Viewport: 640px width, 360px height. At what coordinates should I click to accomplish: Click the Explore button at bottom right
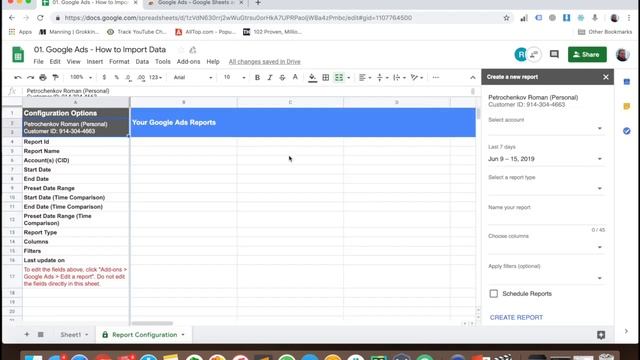coord(601,335)
